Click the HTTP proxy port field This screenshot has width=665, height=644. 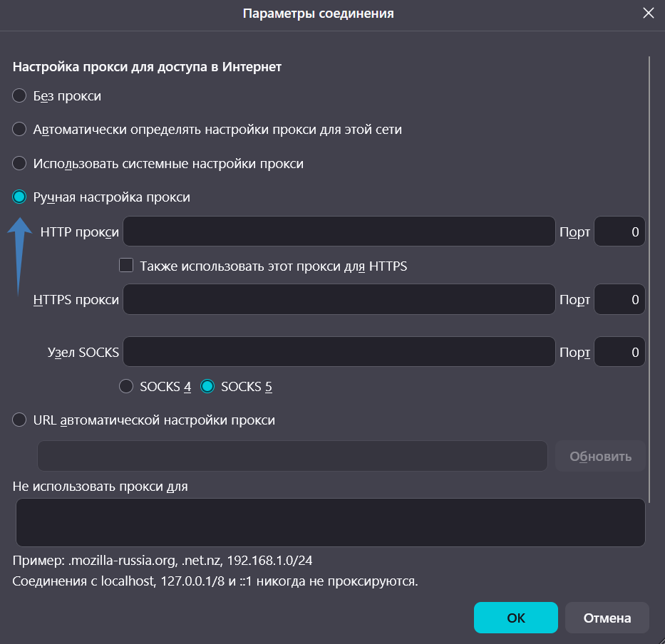click(x=619, y=232)
